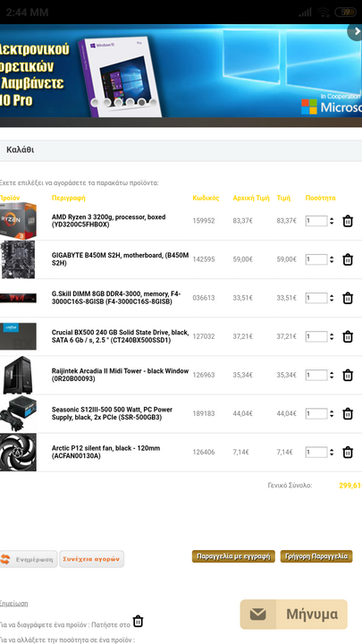This screenshot has height=644, width=362.
Task: Open the GIGABYTE motherboard thumbnail
Action: pyautogui.click(x=17, y=259)
